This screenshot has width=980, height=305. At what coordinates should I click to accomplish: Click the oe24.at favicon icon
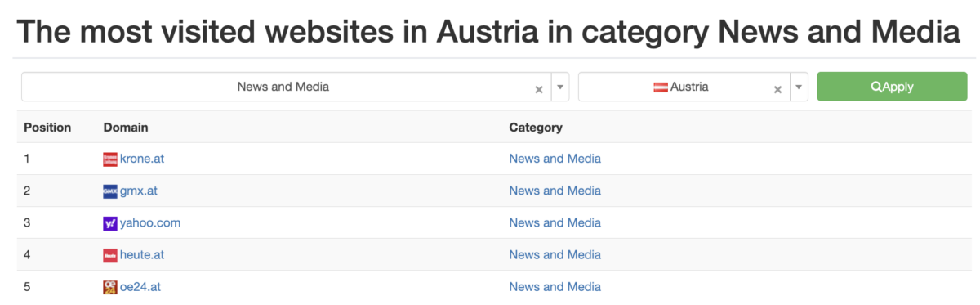click(110, 287)
